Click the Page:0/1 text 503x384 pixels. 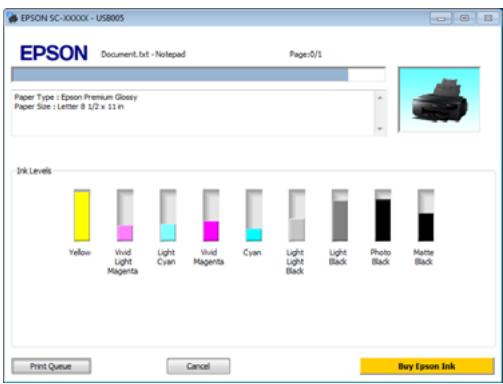[x=306, y=54]
